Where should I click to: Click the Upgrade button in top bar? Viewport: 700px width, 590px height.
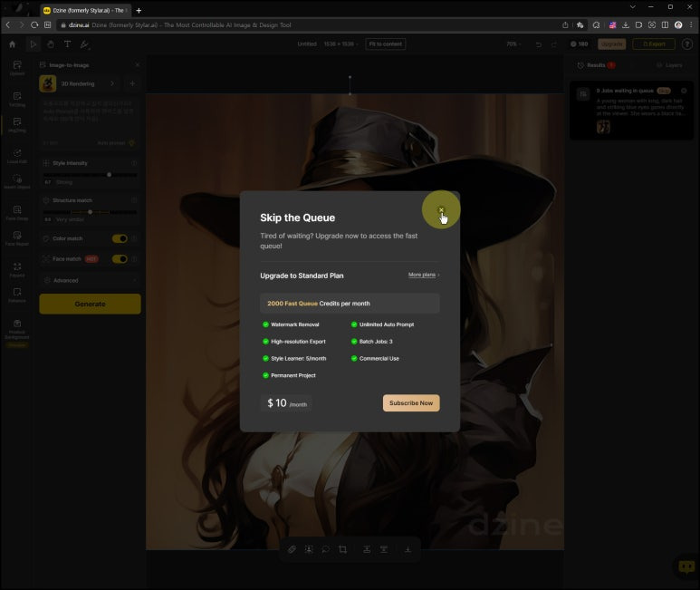pyautogui.click(x=611, y=44)
